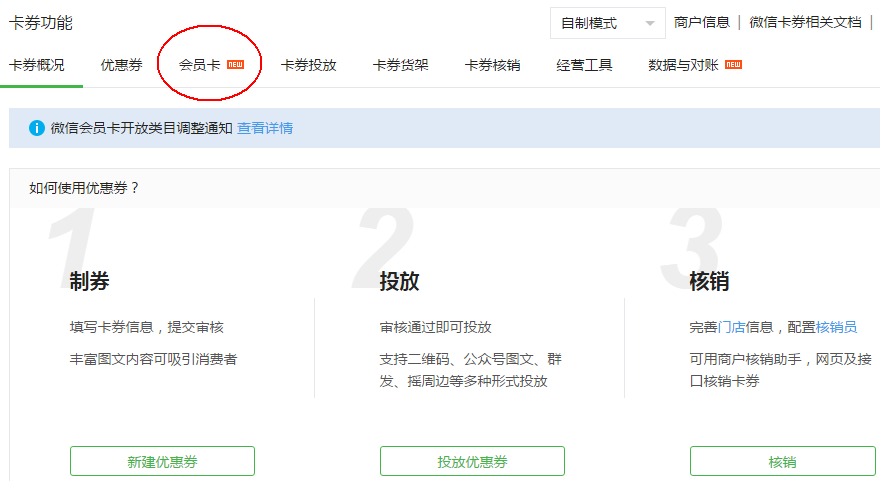Click text 审核通过即可投放
The width and height of the screenshot is (880, 481).
(x=436, y=327)
